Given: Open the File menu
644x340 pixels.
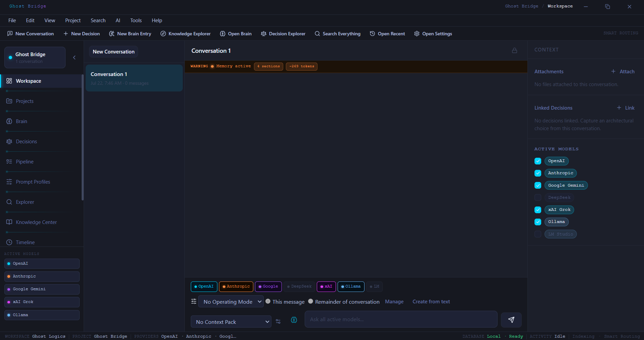Looking at the screenshot, I should coord(12,21).
